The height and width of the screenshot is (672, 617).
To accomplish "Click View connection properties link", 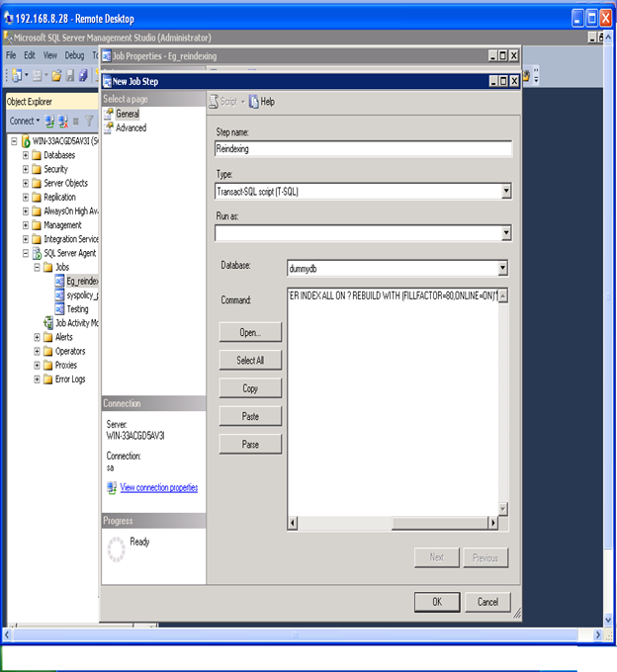I will coord(158,487).
